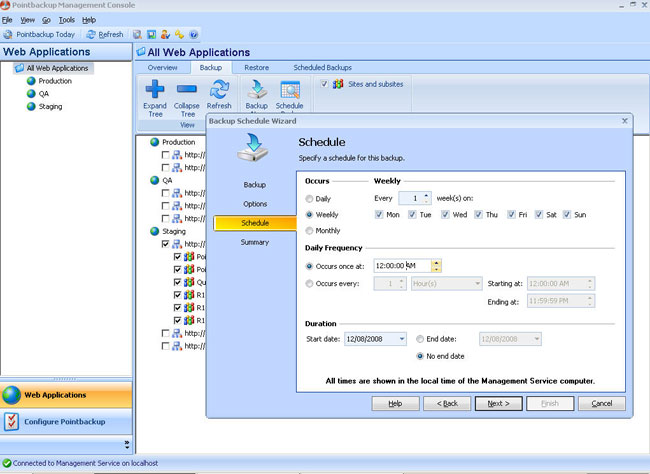This screenshot has width=650, height=474.
Task: Select the Daily occurrence radio button
Action: pyautogui.click(x=309, y=199)
